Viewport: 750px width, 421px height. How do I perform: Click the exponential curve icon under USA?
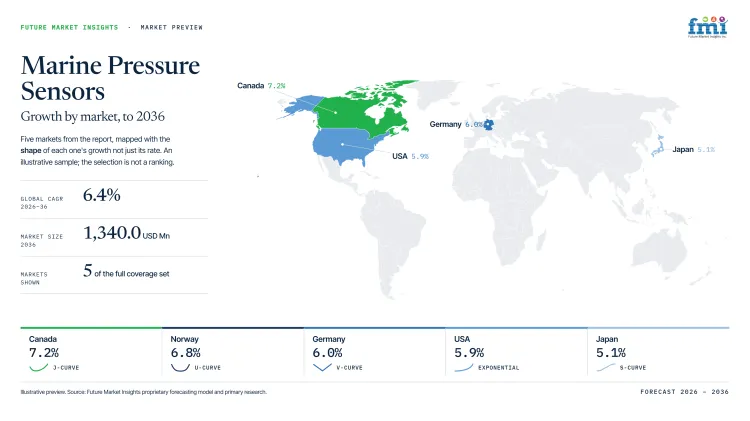tap(463, 367)
